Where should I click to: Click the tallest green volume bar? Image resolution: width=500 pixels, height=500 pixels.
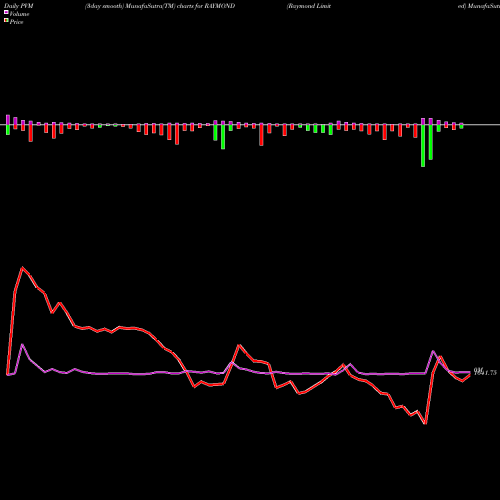(x=423, y=146)
